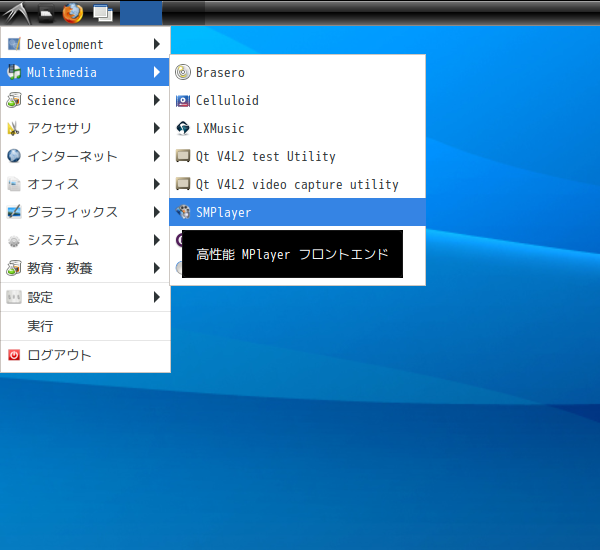600x550 pixels.
Task: Click the Qt V4L2 video capture icon
Action: pyautogui.click(x=183, y=184)
